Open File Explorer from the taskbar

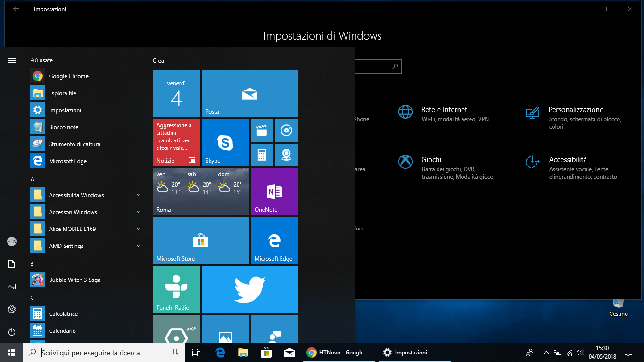(x=243, y=353)
